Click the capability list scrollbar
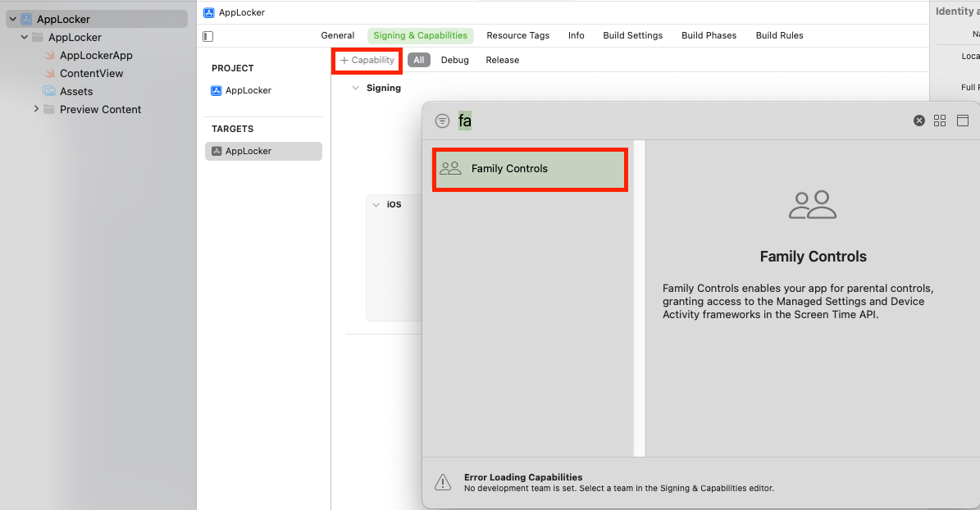 click(x=640, y=298)
